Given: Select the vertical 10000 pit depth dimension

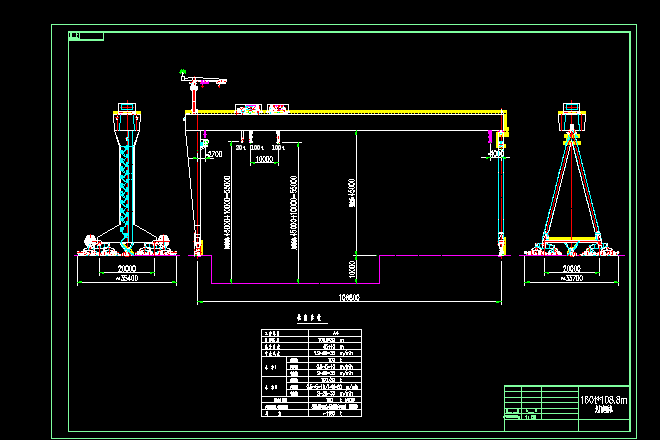Looking at the screenshot, I should pyautogui.click(x=353, y=269).
